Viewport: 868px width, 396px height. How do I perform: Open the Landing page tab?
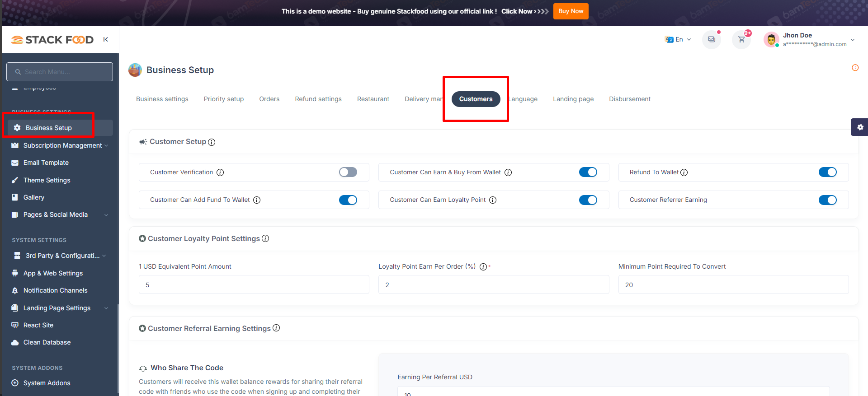coord(573,99)
